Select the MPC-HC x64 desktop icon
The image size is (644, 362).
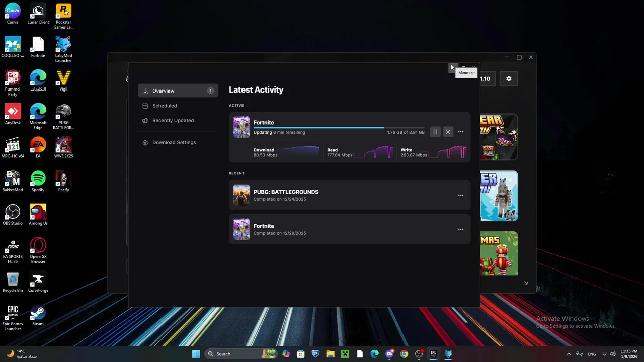point(13,147)
